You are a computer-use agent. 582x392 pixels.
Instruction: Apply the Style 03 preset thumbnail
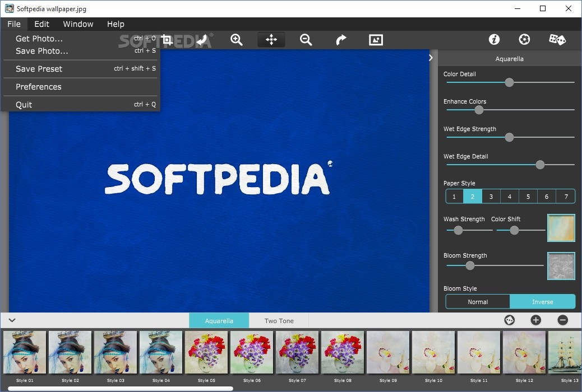[x=116, y=352]
